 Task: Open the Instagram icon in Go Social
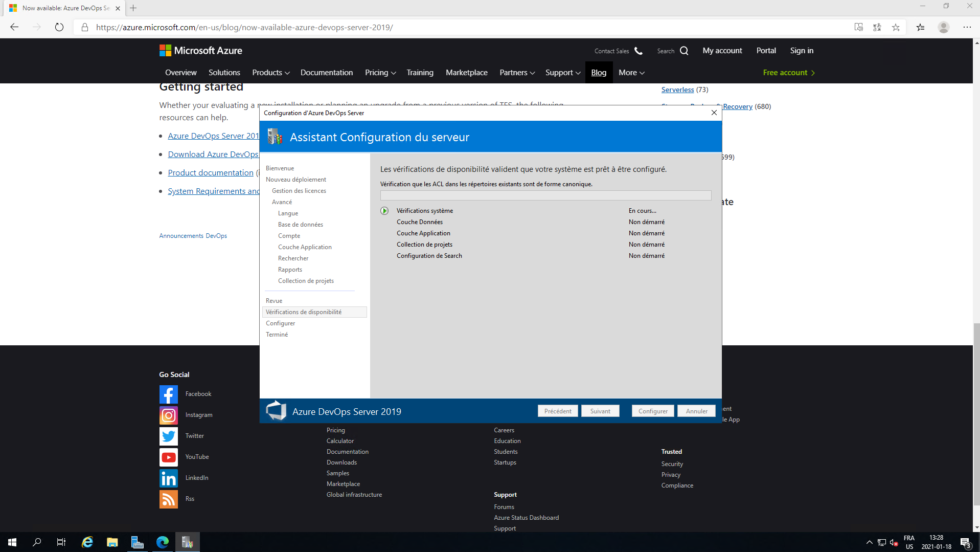(x=168, y=415)
